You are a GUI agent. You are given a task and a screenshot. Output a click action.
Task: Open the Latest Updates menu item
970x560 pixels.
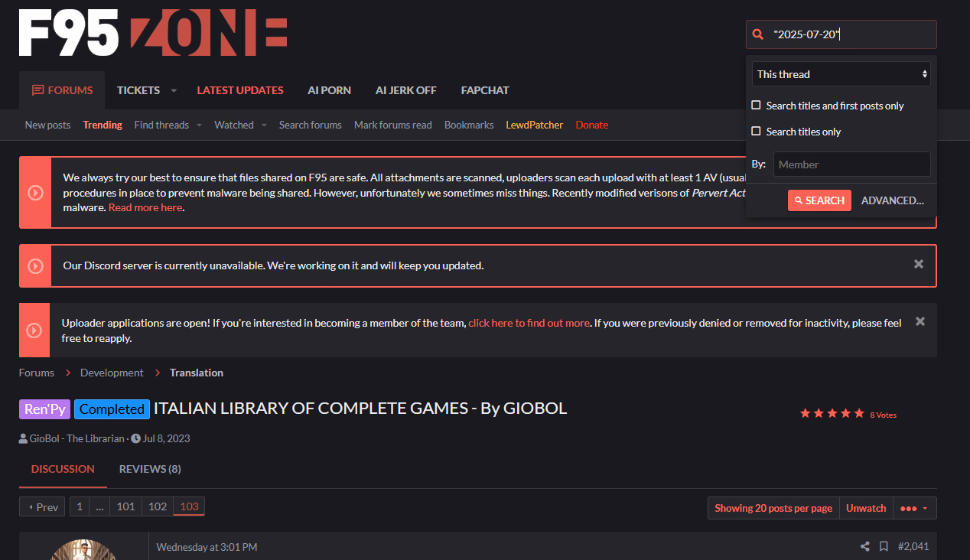coord(240,90)
